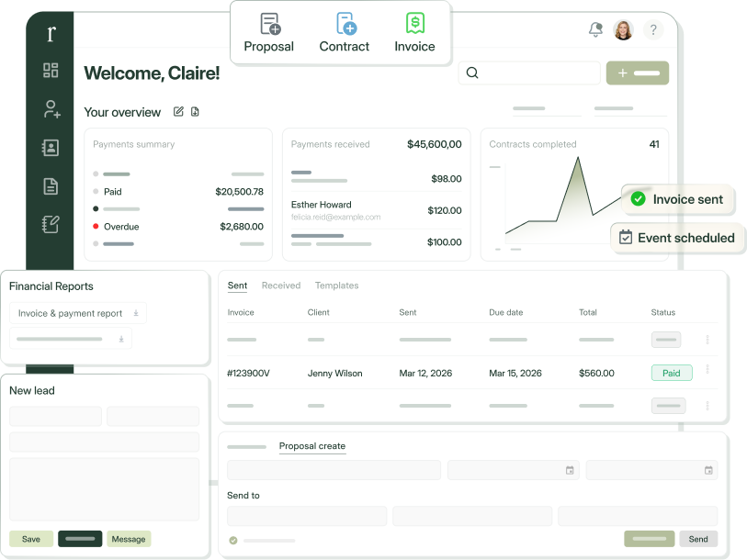Open the three-dot menu for Jenny Wilson row
Screen dimensions: 747x560
(x=707, y=369)
